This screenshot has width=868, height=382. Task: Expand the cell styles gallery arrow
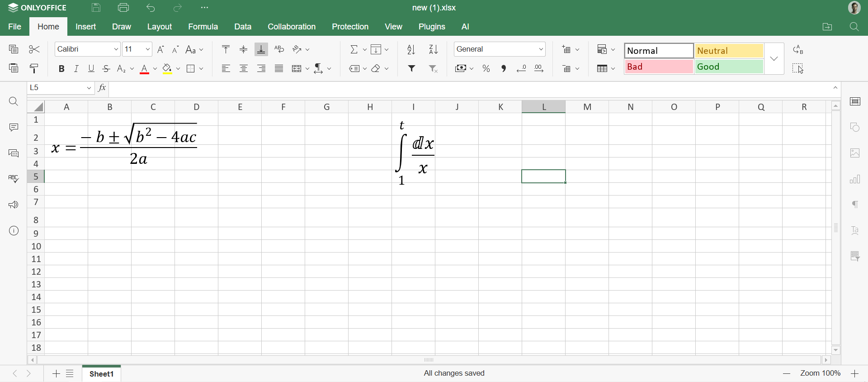tap(774, 59)
